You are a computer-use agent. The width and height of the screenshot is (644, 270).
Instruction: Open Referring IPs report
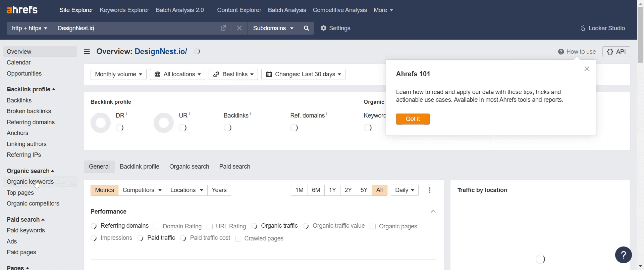click(x=24, y=155)
